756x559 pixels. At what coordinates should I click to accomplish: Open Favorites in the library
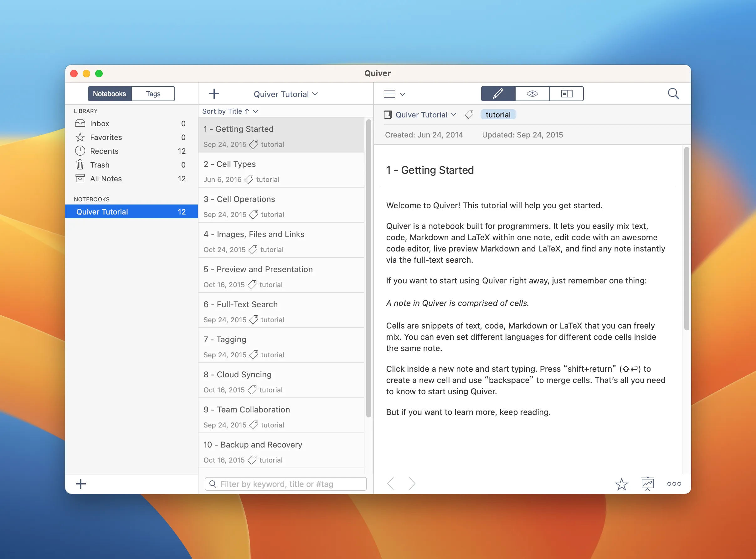[x=131, y=137]
